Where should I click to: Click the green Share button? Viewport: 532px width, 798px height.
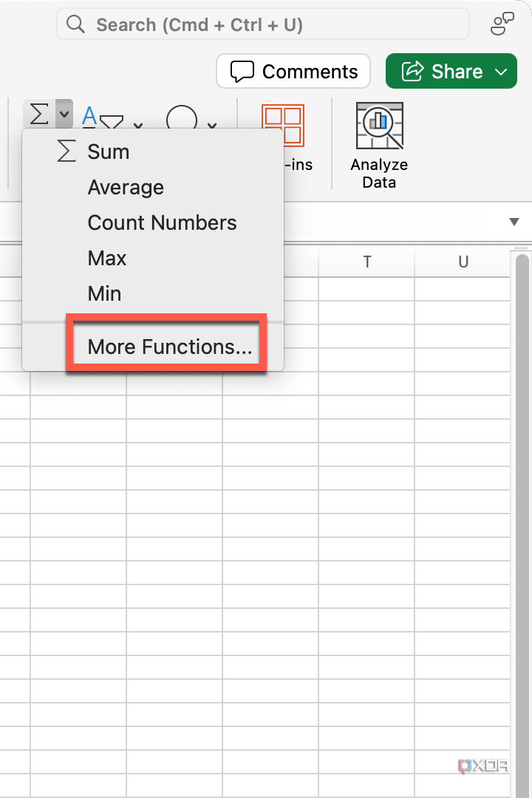point(451,71)
